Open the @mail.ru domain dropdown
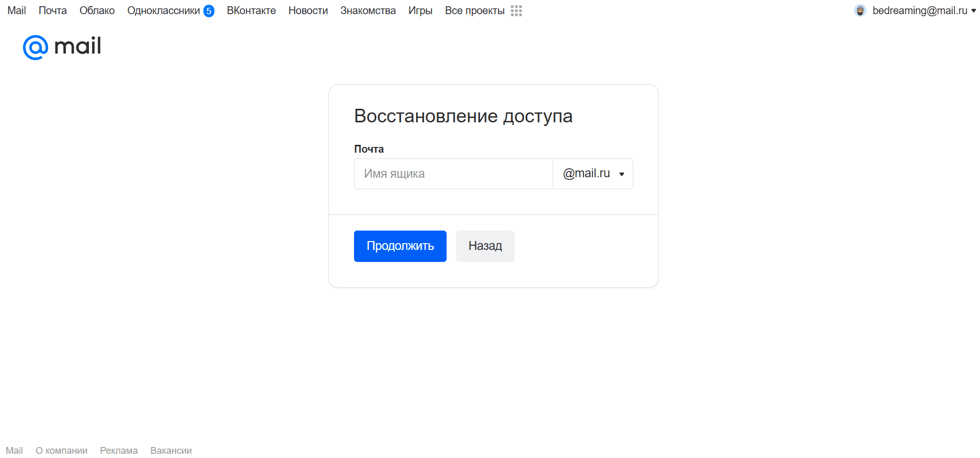Image resolution: width=980 pixels, height=458 pixels. [x=593, y=174]
